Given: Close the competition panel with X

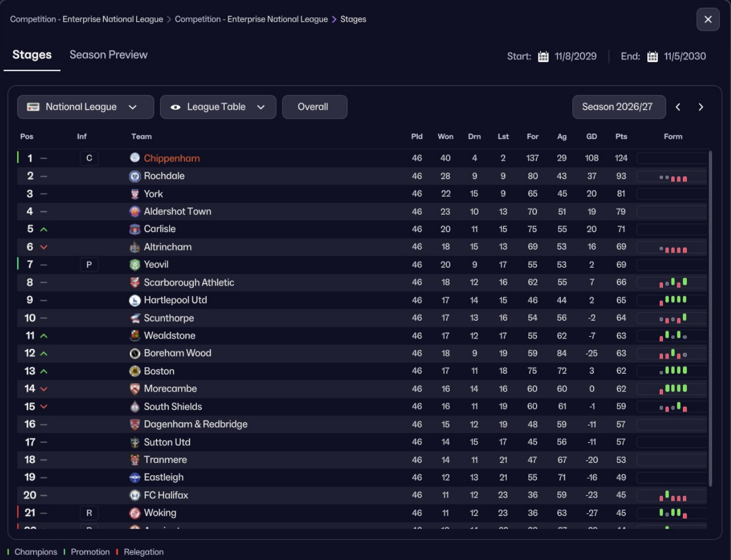Looking at the screenshot, I should click(708, 20).
